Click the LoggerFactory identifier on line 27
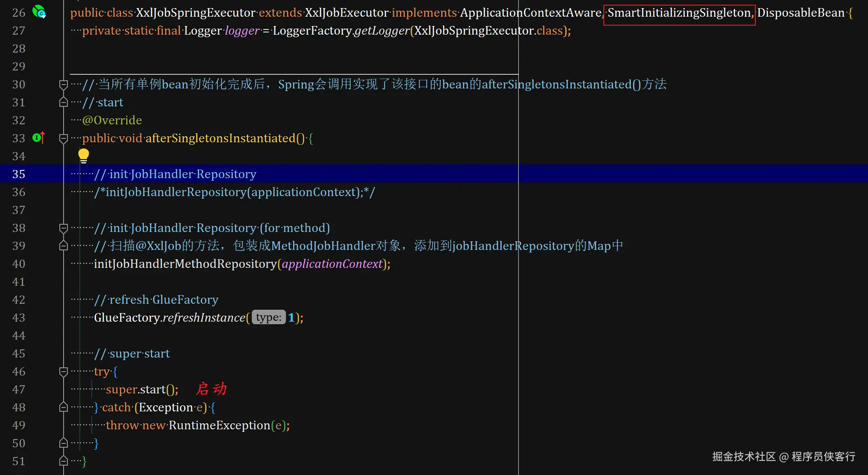Image resolution: width=868 pixels, height=475 pixels. 312,31
